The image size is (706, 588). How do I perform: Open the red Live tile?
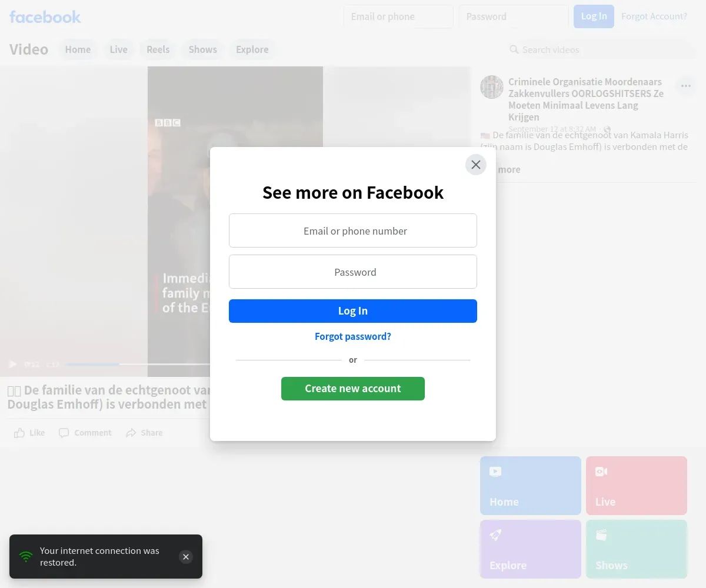pyautogui.click(x=637, y=486)
